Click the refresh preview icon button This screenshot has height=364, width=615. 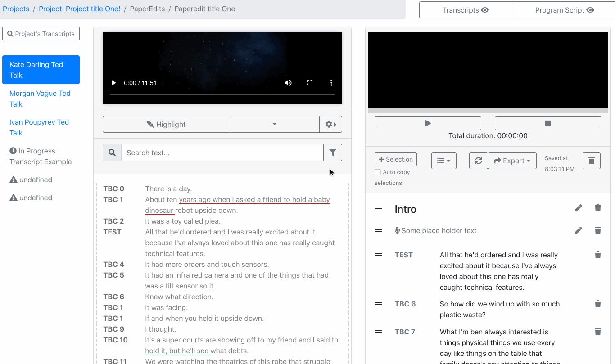pyautogui.click(x=478, y=161)
